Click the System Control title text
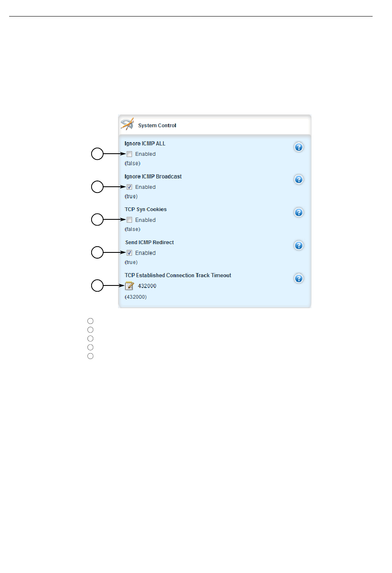 point(157,126)
